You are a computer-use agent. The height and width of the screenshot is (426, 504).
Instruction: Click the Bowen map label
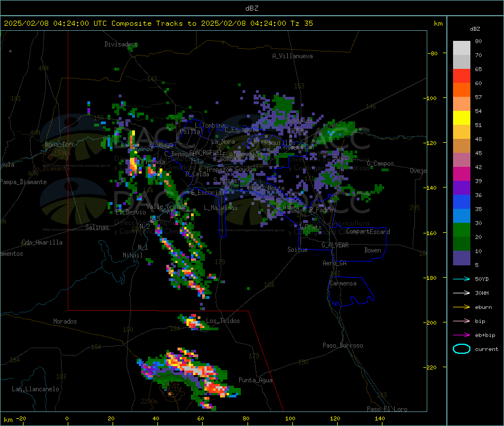372,250
